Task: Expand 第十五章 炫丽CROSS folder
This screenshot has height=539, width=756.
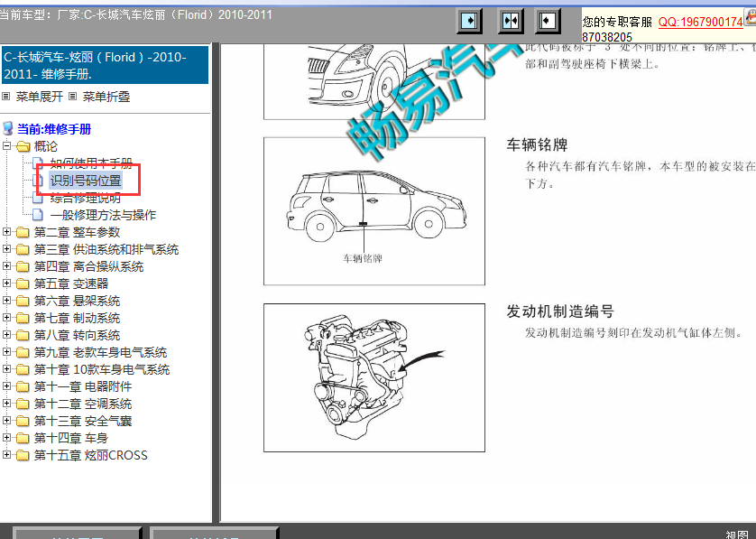Action: pos(6,454)
